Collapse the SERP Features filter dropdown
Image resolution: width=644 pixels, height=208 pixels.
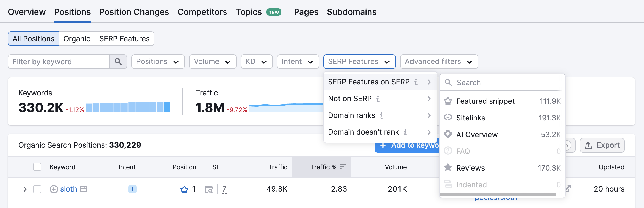[x=359, y=62]
